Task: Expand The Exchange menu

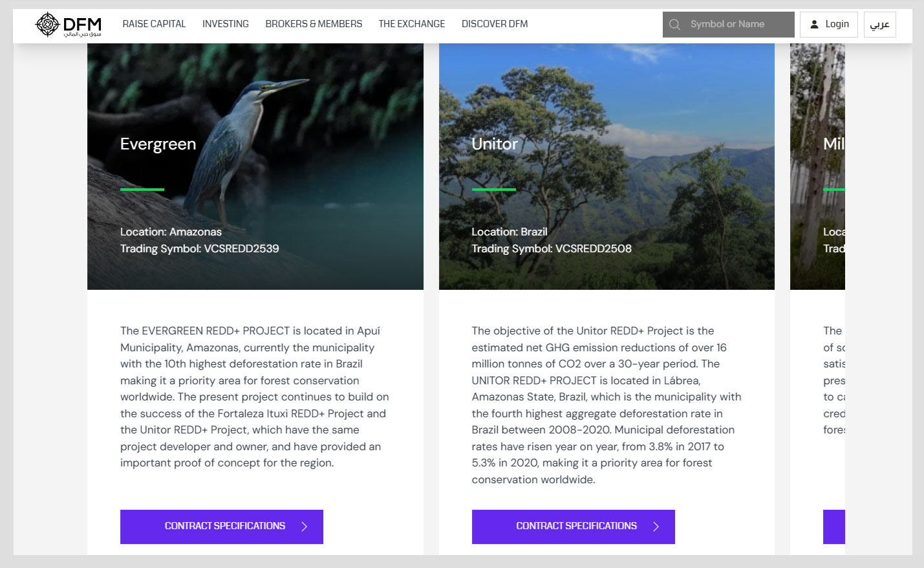Action: (x=411, y=24)
